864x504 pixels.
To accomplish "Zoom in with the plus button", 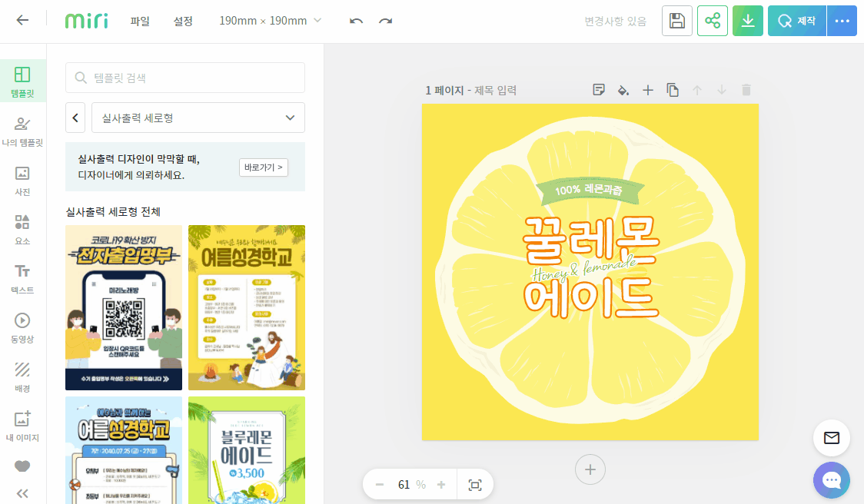I will (x=440, y=485).
